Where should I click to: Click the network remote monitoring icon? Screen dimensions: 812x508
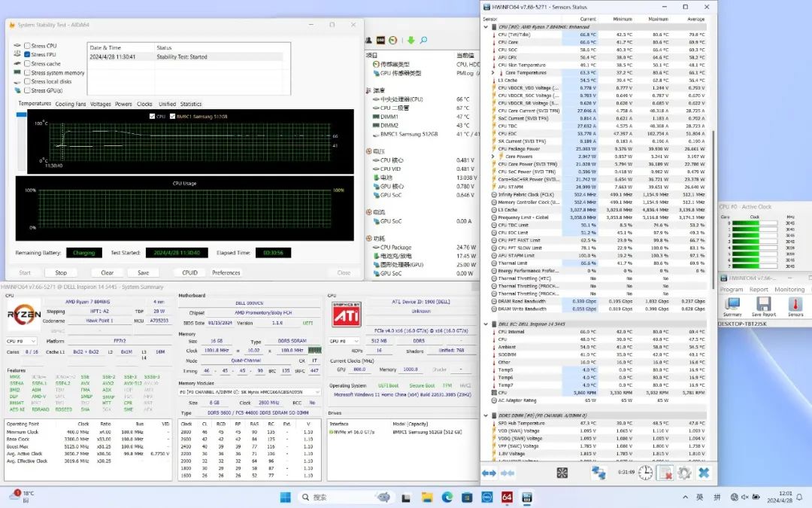click(x=598, y=473)
